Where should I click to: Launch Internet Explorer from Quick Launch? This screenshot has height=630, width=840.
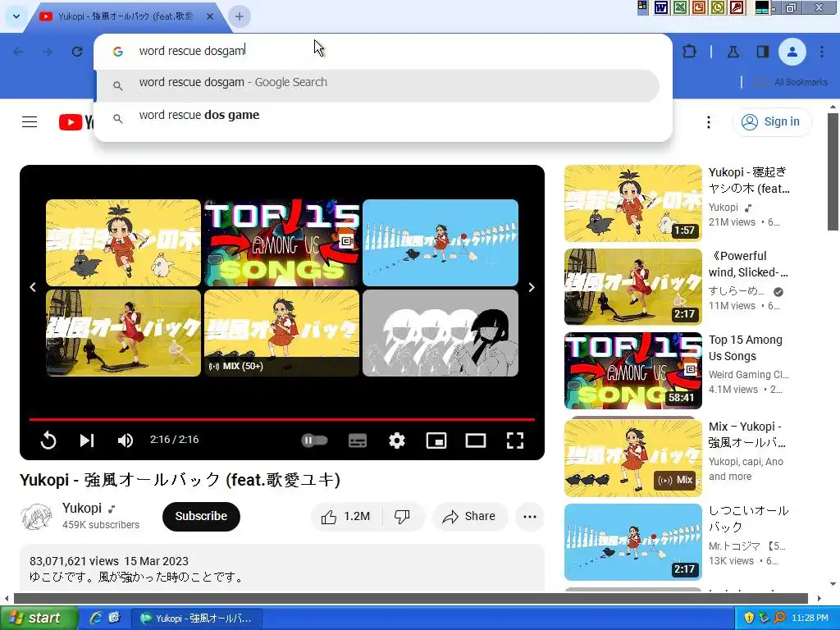click(96, 619)
